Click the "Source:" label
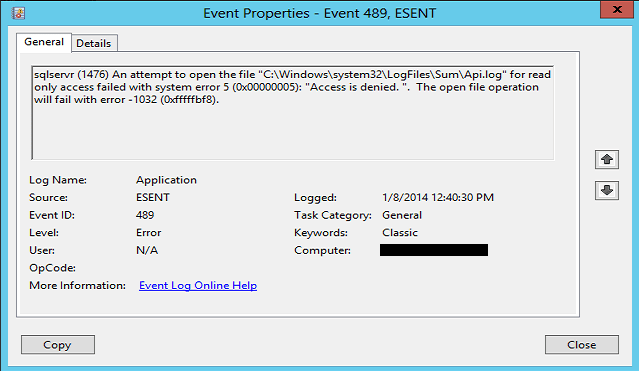639x371 pixels. coord(48,197)
